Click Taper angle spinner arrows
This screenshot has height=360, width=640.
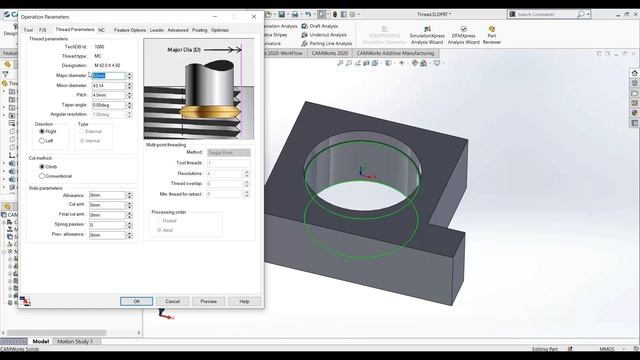tap(129, 105)
